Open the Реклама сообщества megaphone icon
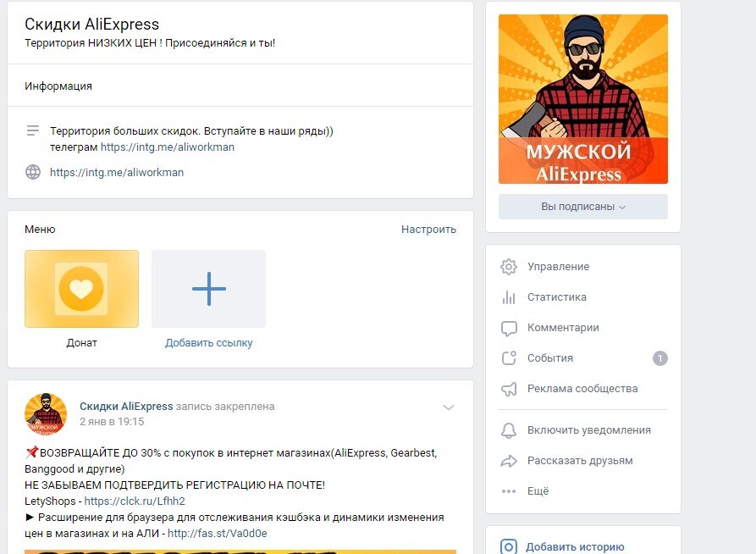 pyautogui.click(x=509, y=389)
